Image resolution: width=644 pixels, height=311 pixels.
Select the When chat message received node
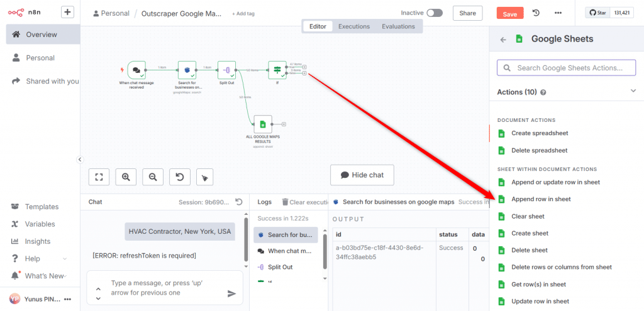[x=136, y=70]
